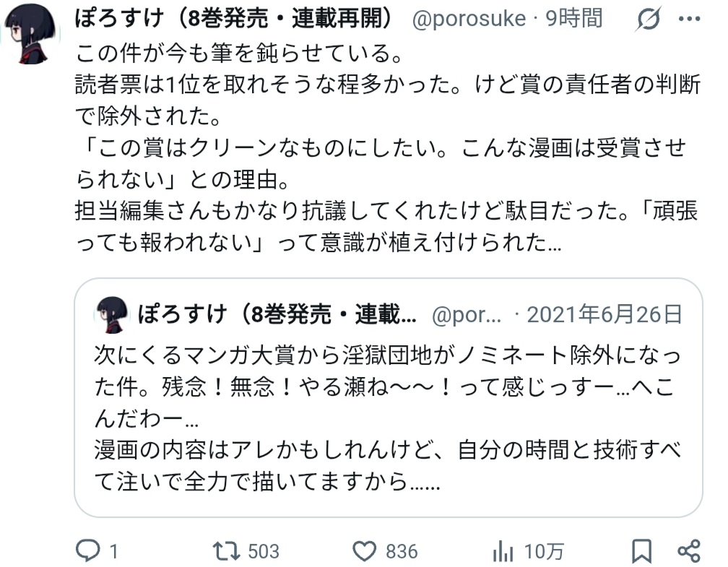The height and width of the screenshot is (567, 728).
Task: Click the repost arrows icon
Action: (x=230, y=552)
